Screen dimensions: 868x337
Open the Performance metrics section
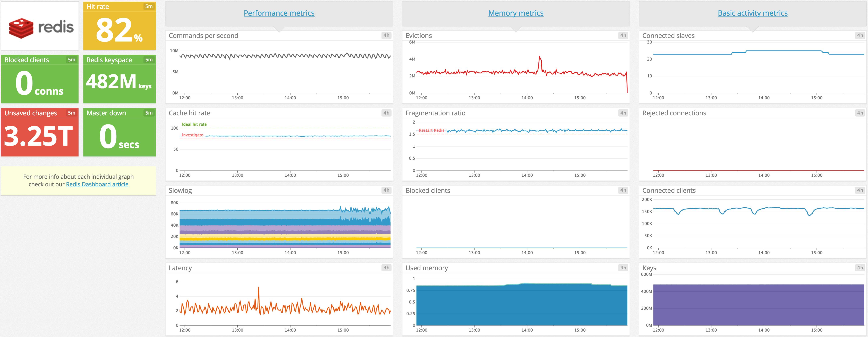click(x=279, y=13)
